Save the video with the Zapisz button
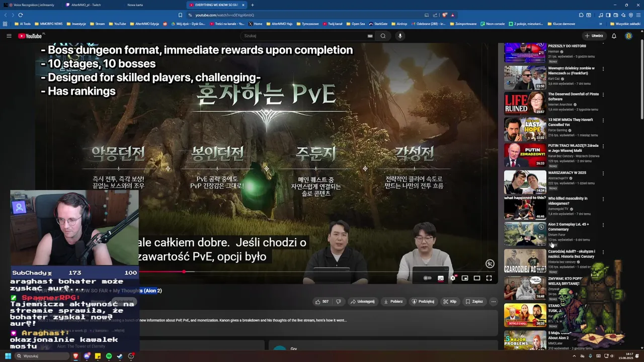 [x=474, y=302]
